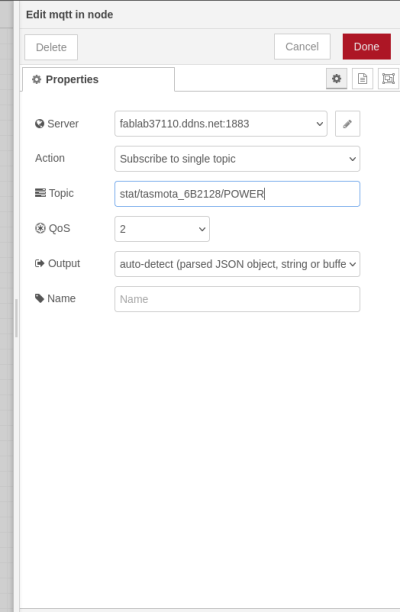Expand the Action dropdown

tap(237, 159)
